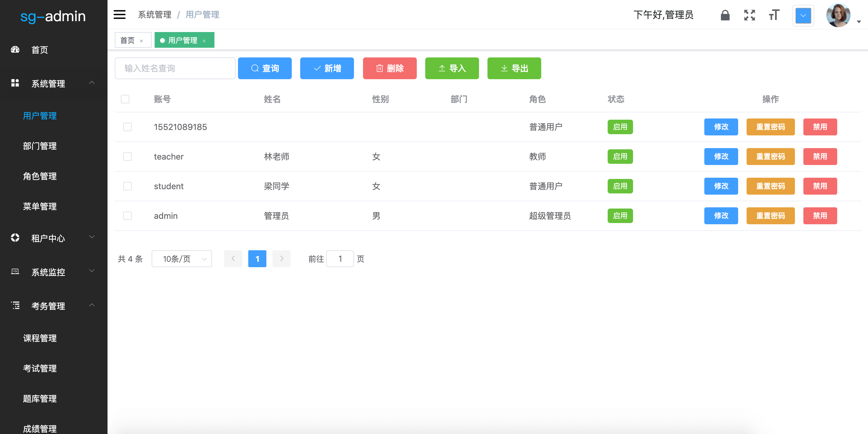This screenshot has height=434, width=868.
Task: Open the font size icon
Action: pos(774,15)
